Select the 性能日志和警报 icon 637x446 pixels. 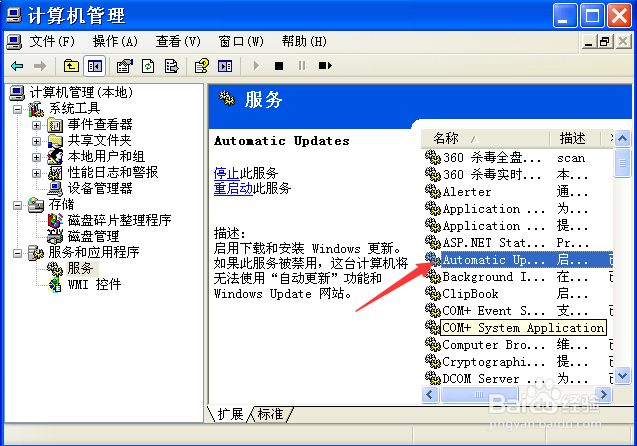(x=55, y=173)
